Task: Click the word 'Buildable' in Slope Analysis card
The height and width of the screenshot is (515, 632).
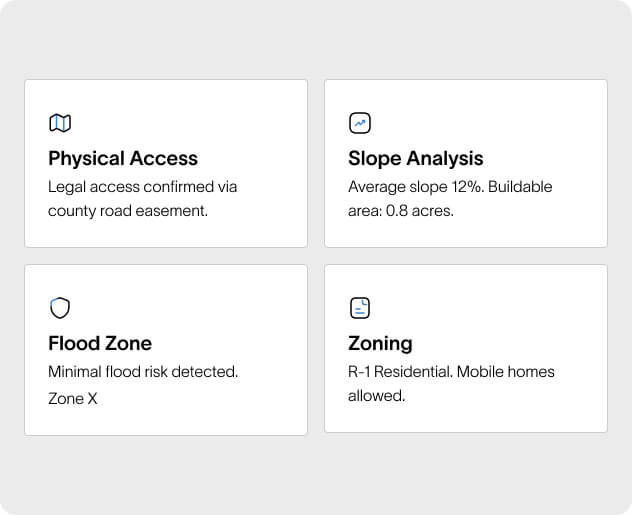Action: coord(520,187)
